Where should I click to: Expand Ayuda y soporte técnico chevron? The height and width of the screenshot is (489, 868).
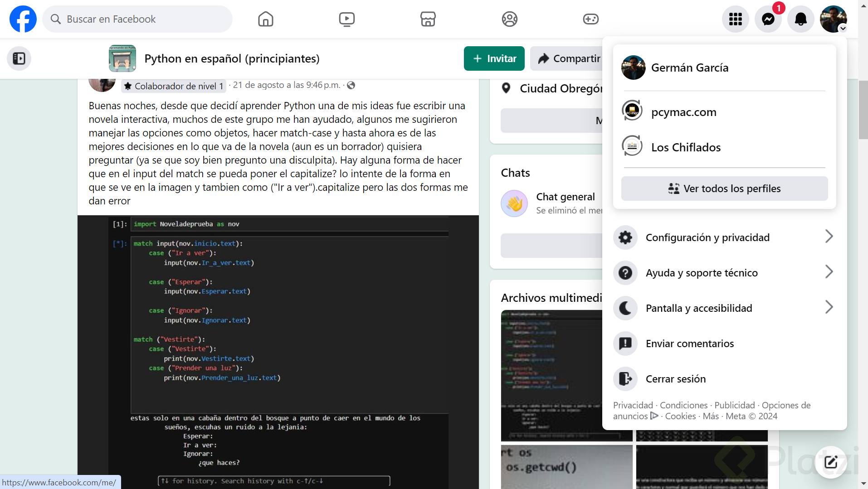829,272
